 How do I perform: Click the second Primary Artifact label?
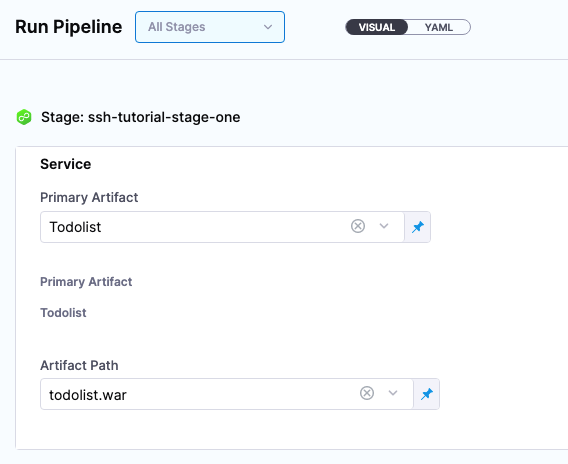tap(86, 282)
